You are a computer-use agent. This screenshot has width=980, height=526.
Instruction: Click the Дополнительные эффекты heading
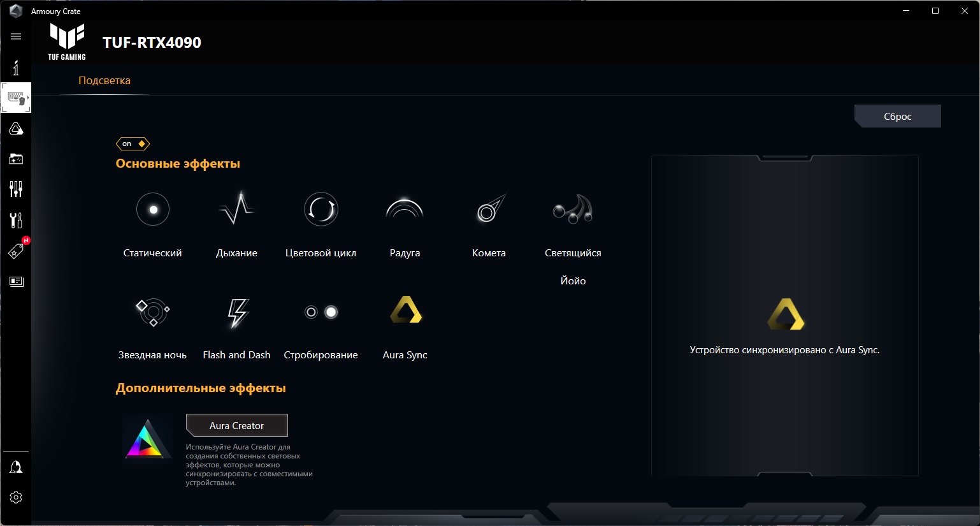[x=201, y=388]
